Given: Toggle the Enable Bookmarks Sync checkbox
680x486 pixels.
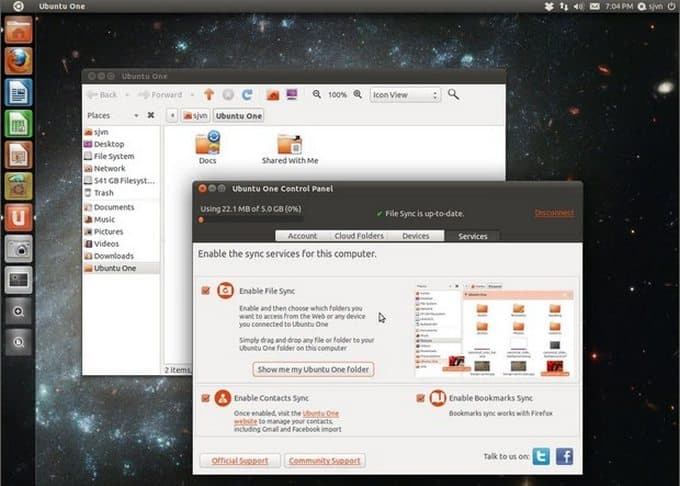Looking at the screenshot, I should (420, 398).
